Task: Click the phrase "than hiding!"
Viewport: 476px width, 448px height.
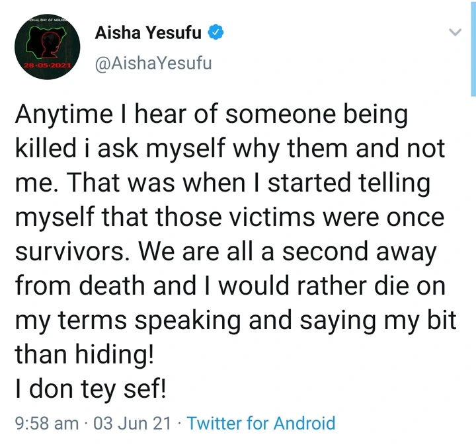Action: [x=85, y=355]
